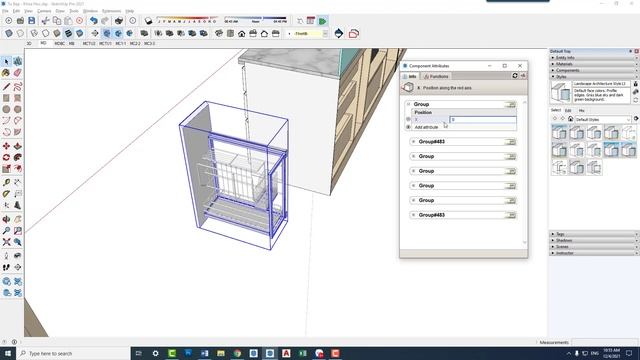Click the Styles details arrow button
The width and height of the screenshot is (640, 360).
pos(636,119)
